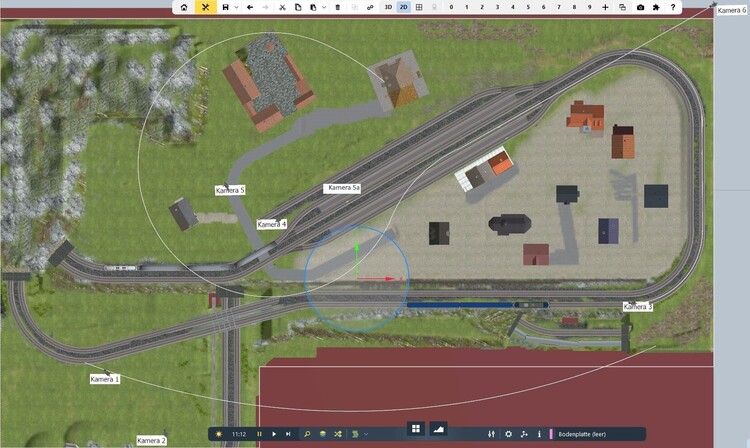Show object info with the i icon
This screenshot has height=448, width=750.
tap(539, 434)
